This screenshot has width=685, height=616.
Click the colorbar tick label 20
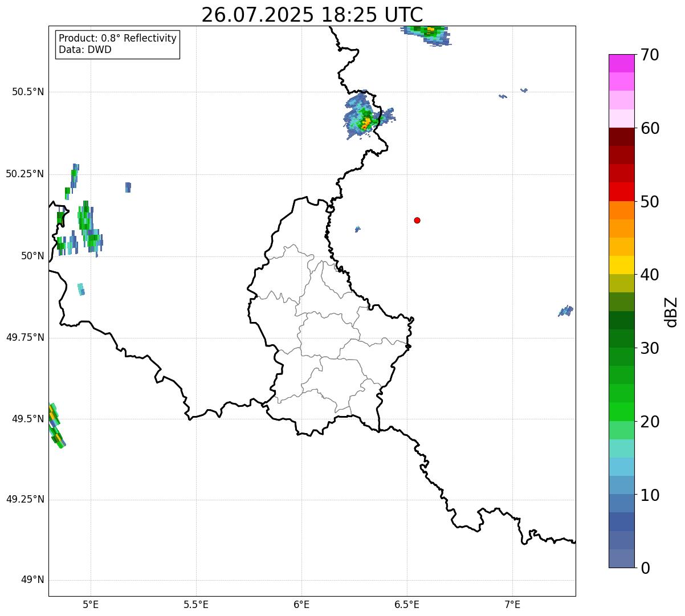pyautogui.click(x=650, y=422)
